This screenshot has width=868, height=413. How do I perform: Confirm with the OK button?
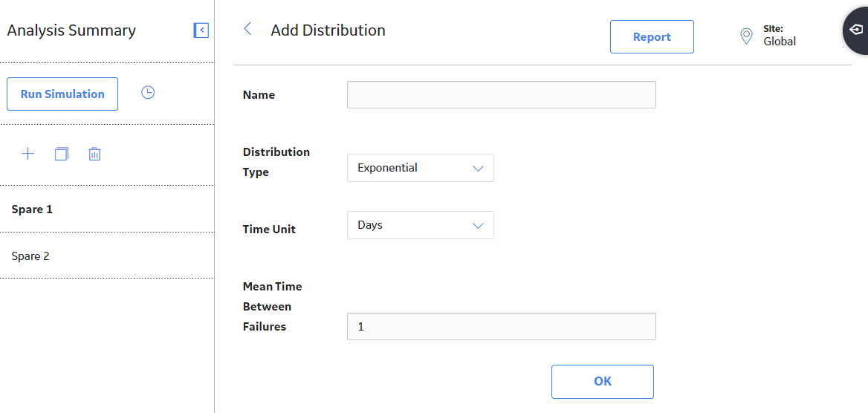602,382
